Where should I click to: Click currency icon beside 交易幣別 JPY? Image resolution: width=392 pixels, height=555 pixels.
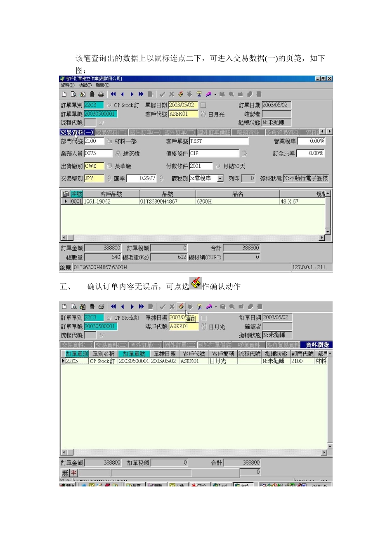pyautogui.click(x=109, y=178)
